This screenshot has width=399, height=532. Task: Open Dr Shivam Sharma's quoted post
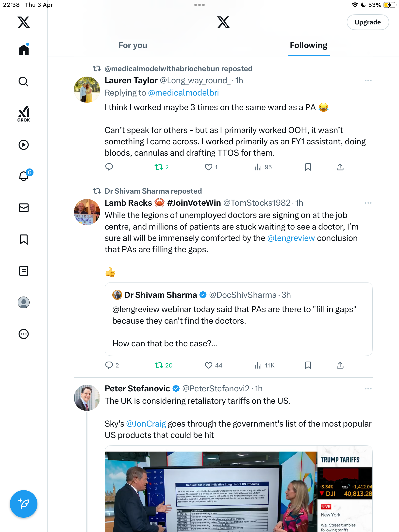click(x=238, y=319)
